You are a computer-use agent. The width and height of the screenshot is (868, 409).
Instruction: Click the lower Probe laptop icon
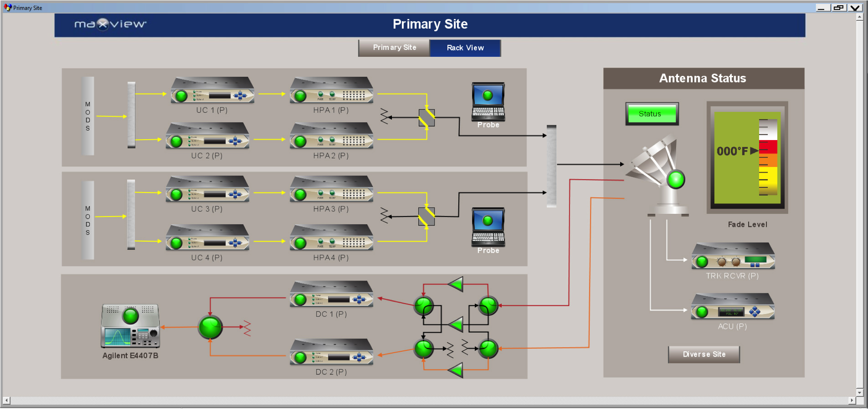tap(488, 227)
